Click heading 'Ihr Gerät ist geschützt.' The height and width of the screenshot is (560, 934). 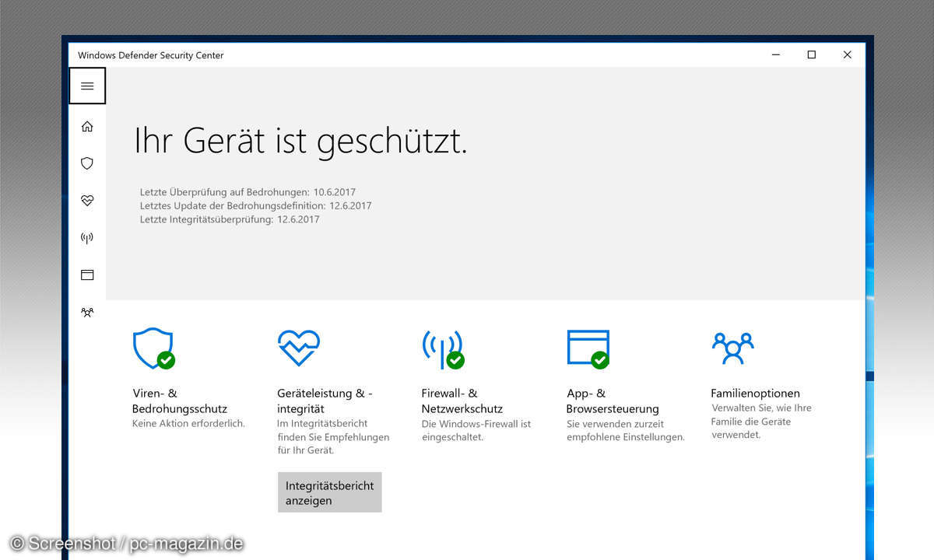coord(300,141)
